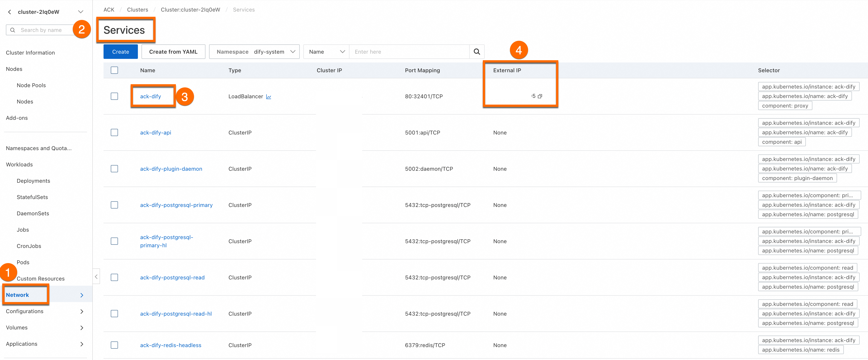
Task: Click the Clusters breadcrumb link
Action: click(x=137, y=10)
